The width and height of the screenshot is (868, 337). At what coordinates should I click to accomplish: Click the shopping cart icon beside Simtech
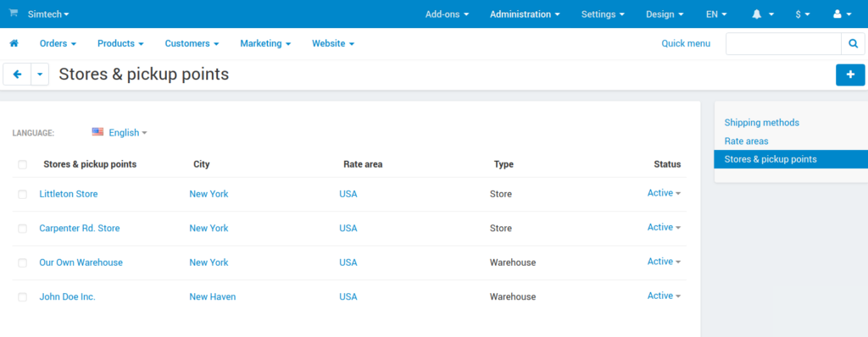click(x=14, y=14)
